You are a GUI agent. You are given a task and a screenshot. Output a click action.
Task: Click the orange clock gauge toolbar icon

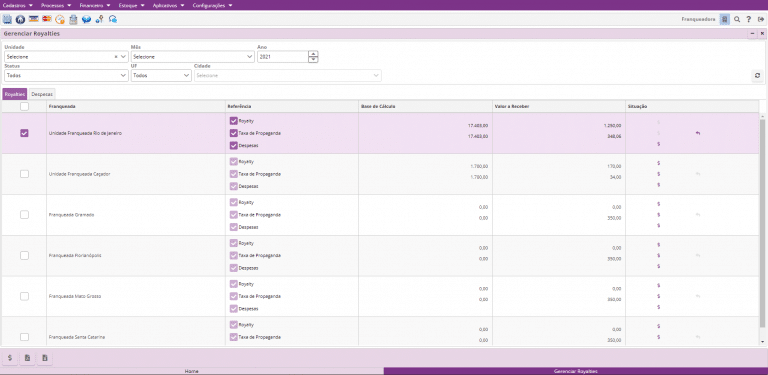coord(60,20)
